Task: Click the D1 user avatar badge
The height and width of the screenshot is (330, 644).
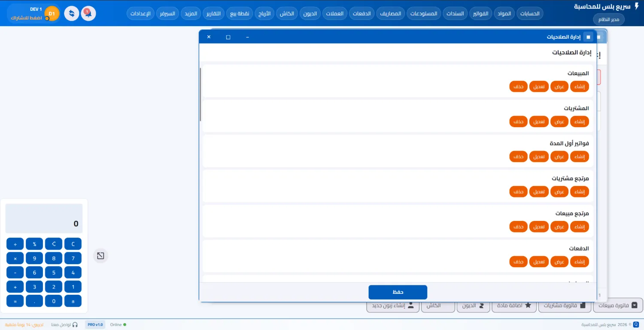Action: (x=52, y=14)
